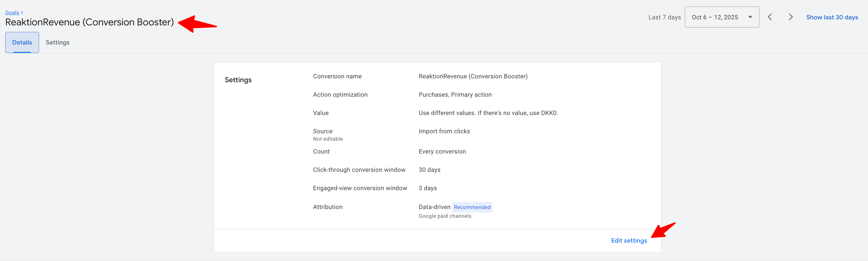
Task: Click the Purchases, Primary action value
Action: 455,95
